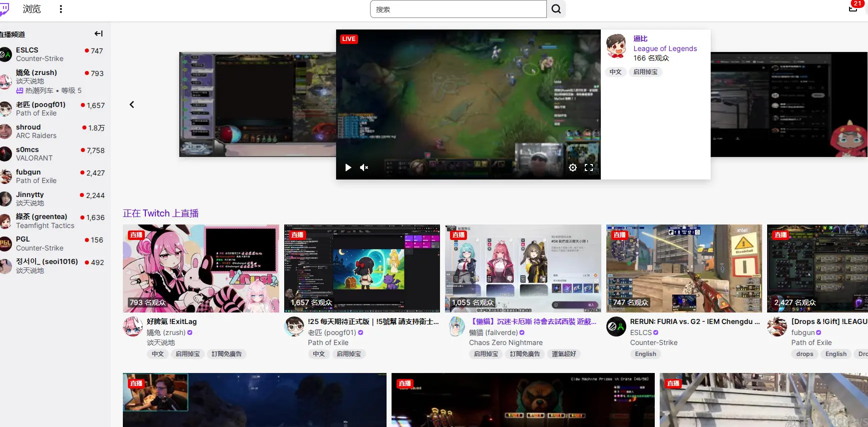Open League of Legends category link
Viewport: 868px width, 427px height.
click(665, 48)
